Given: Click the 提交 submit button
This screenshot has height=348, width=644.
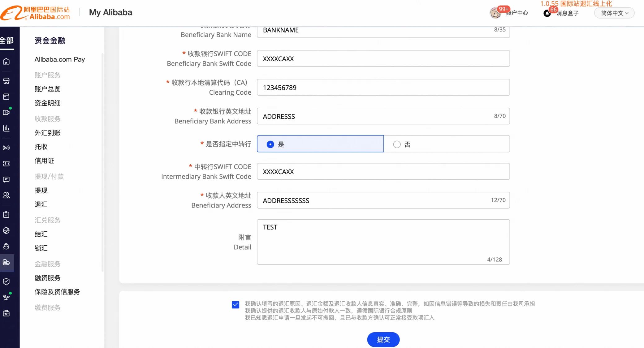Looking at the screenshot, I should [x=383, y=339].
